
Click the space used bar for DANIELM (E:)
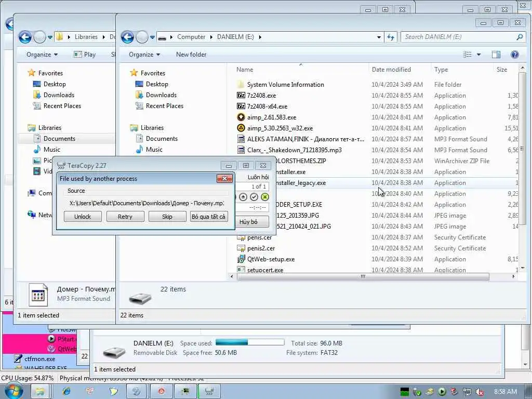tap(250, 342)
